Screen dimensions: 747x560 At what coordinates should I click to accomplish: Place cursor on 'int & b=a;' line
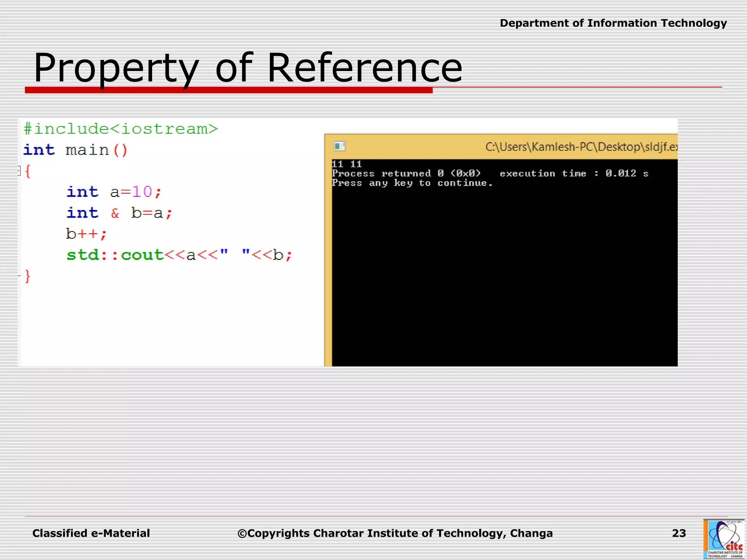(x=119, y=213)
